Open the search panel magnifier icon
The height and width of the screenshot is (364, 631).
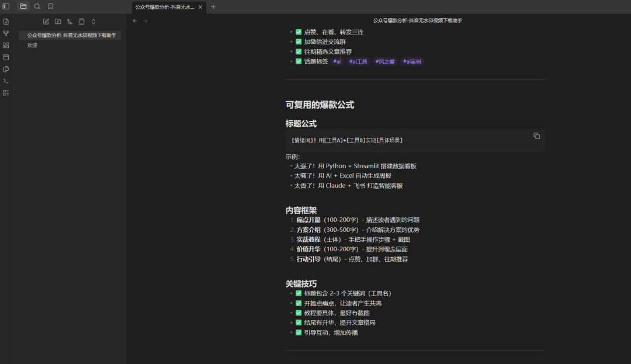(37, 6)
